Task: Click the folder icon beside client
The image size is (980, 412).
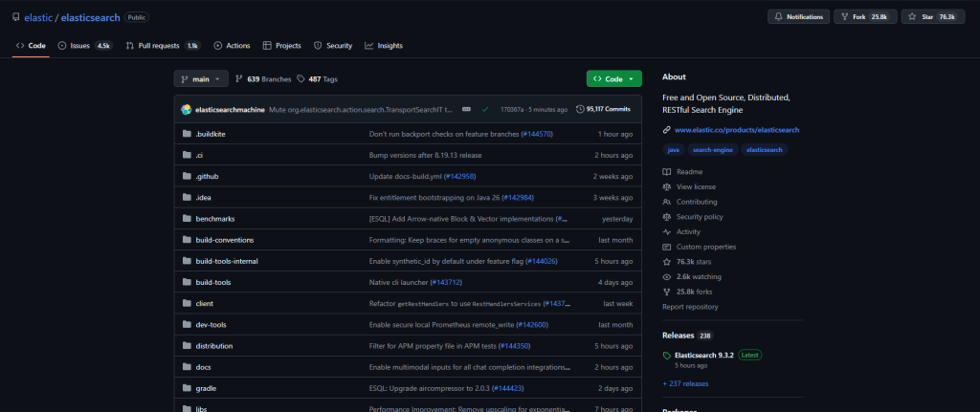Action: pos(187,303)
